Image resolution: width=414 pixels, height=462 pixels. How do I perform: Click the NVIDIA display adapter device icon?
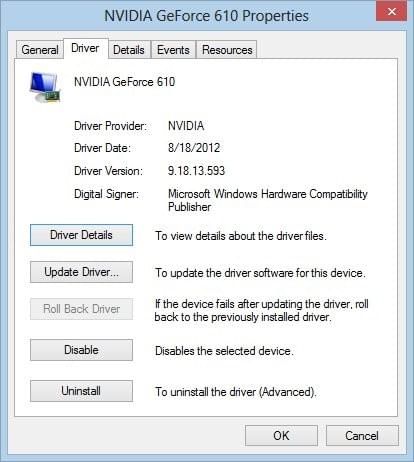pos(45,87)
